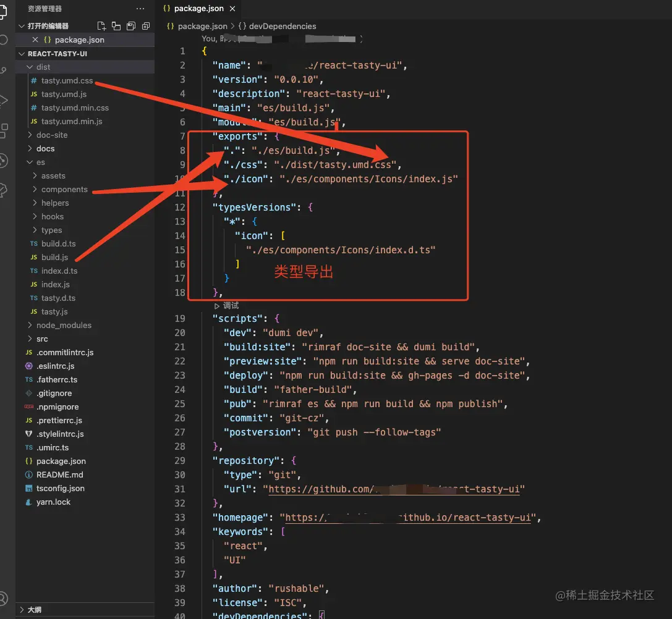This screenshot has height=619, width=672.
Task: Click the 调试 debug code lens above scripts
Action: tap(226, 305)
